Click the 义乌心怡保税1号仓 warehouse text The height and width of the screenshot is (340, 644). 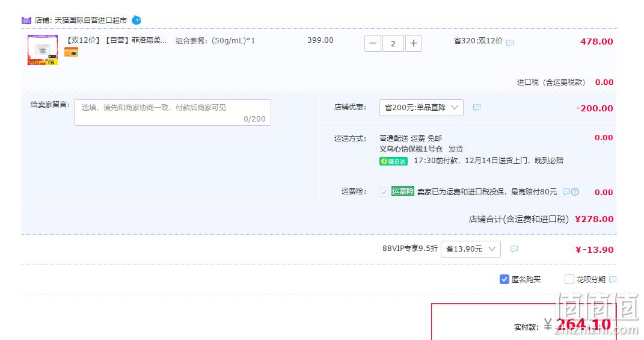click(x=411, y=149)
